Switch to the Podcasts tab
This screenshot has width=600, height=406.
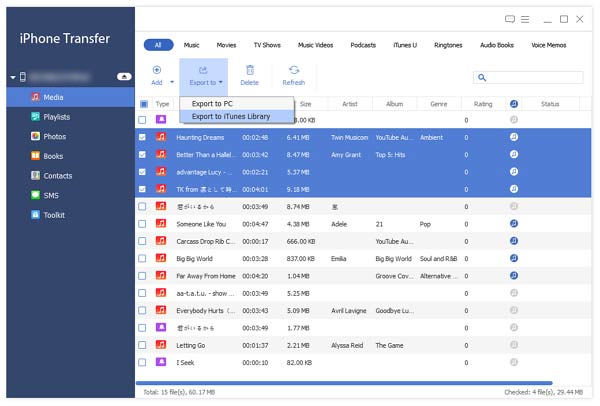(363, 45)
